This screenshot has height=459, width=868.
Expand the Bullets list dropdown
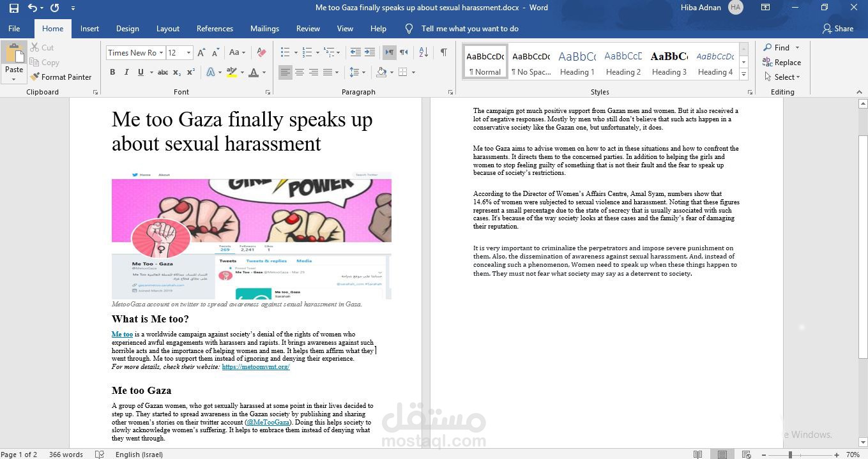tap(296, 52)
